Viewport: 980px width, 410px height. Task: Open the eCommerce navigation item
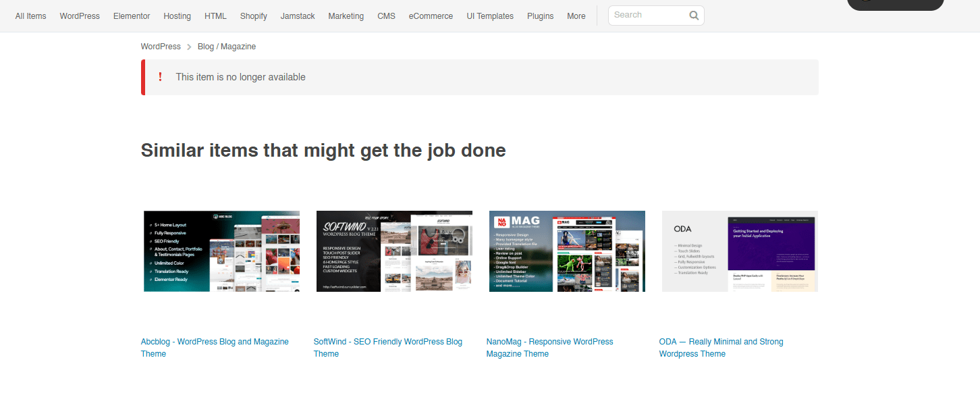point(431,16)
